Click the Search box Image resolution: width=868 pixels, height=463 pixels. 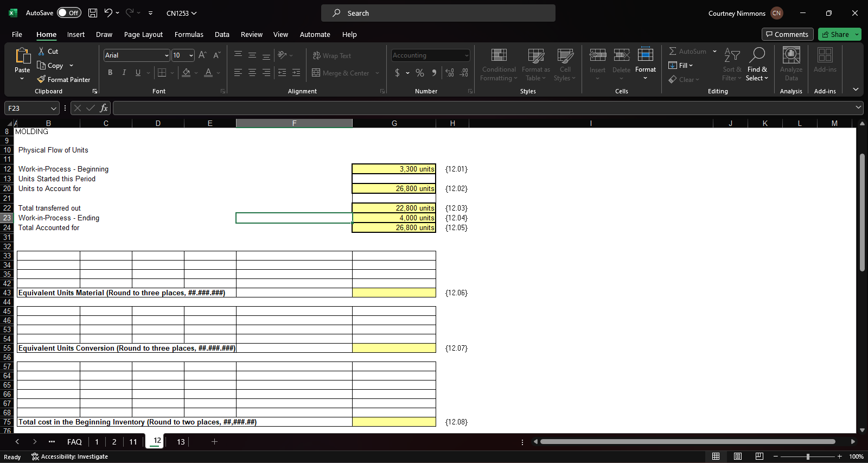click(x=438, y=13)
